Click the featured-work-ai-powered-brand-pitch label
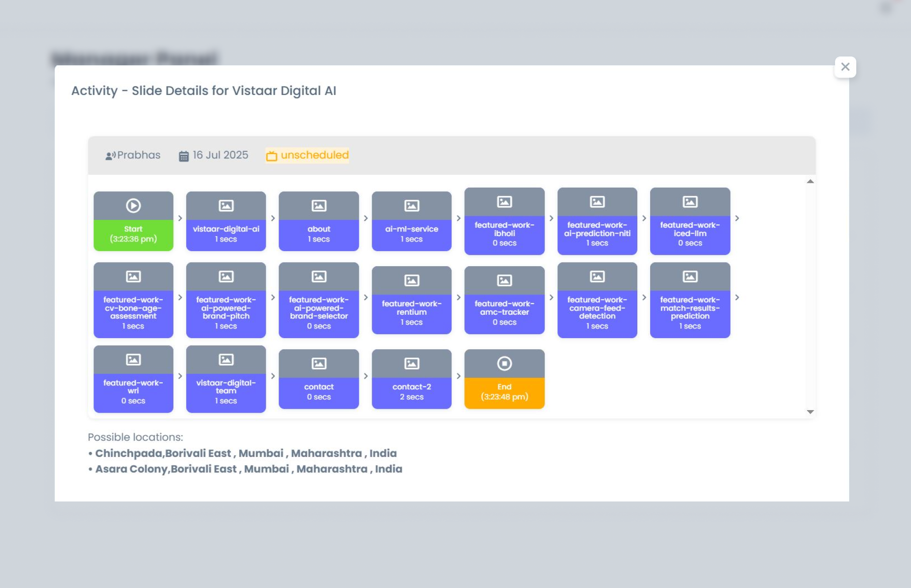This screenshot has width=911, height=588. click(x=226, y=314)
